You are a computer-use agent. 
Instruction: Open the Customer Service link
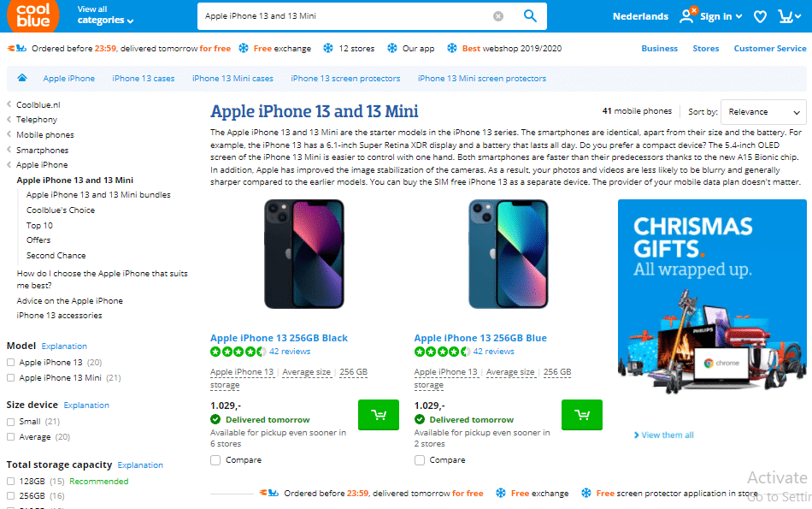point(769,49)
